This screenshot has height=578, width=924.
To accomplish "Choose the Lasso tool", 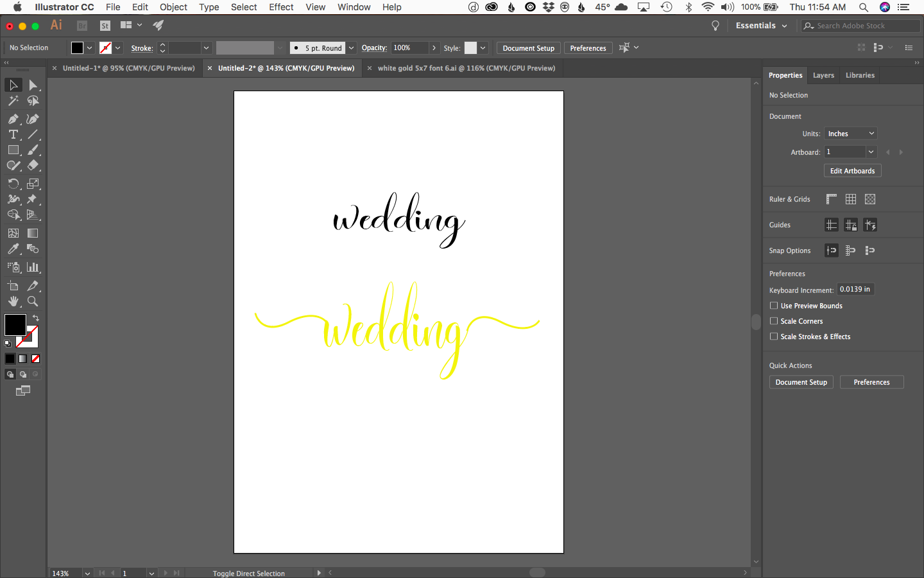I will (x=33, y=101).
